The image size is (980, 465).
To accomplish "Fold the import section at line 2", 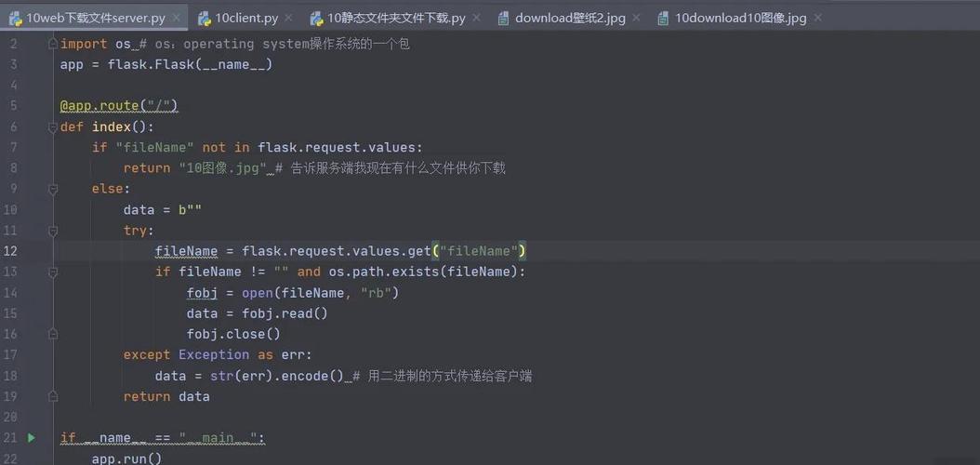I will point(53,44).
